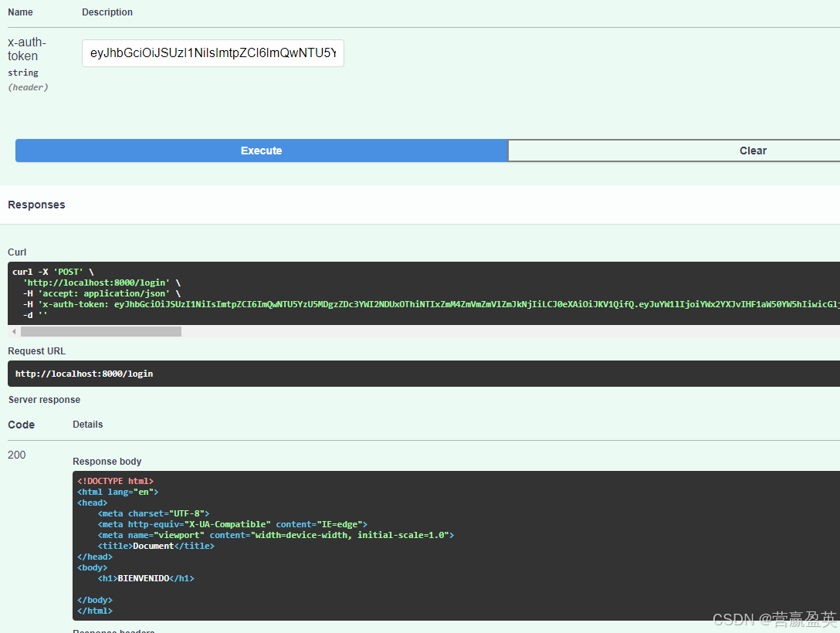Click the Curl label above the code block
The width and height of the screenshot is (840, 633).
[x=16, y=252]
